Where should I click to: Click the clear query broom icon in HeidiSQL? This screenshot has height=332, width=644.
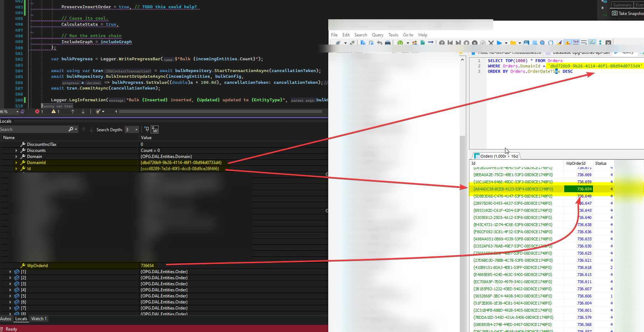coord(559,43)
